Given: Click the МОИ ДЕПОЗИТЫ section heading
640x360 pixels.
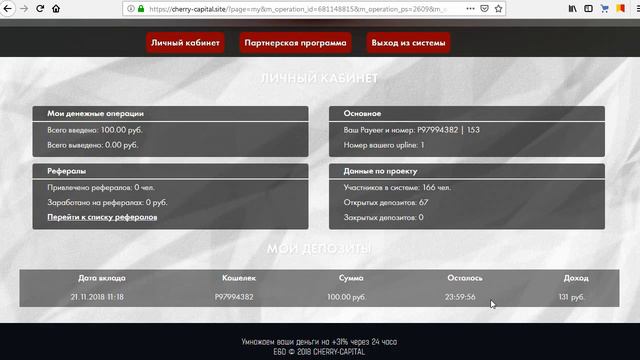Looking at the screenshot, I should (319, 249).
